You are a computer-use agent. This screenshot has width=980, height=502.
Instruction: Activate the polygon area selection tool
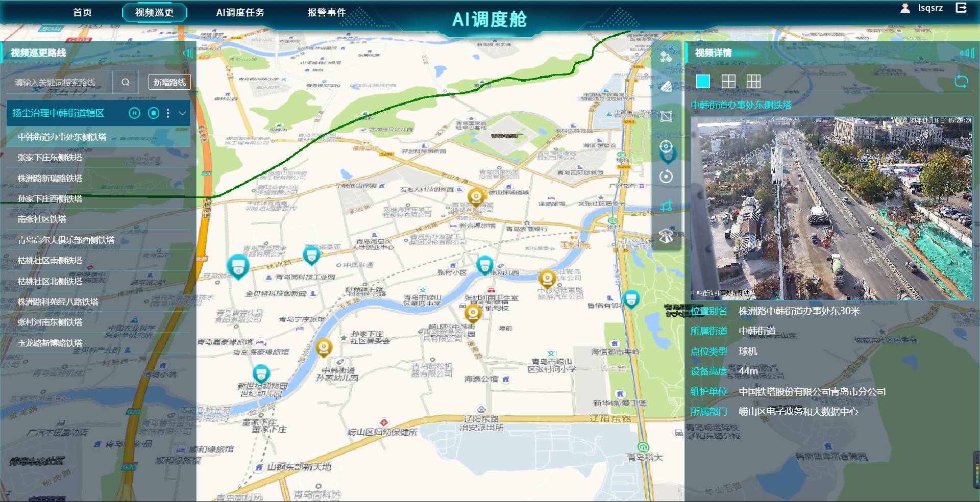[666, 116]
